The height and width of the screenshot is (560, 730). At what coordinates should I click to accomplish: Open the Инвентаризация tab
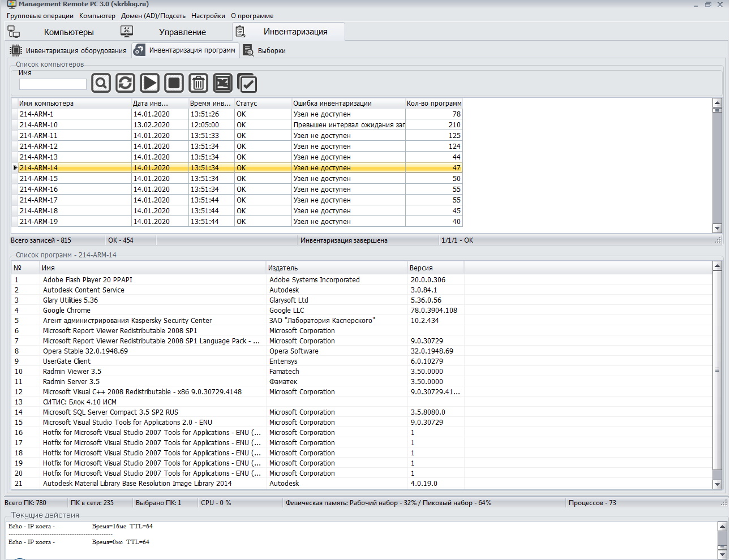click(288, 32)
